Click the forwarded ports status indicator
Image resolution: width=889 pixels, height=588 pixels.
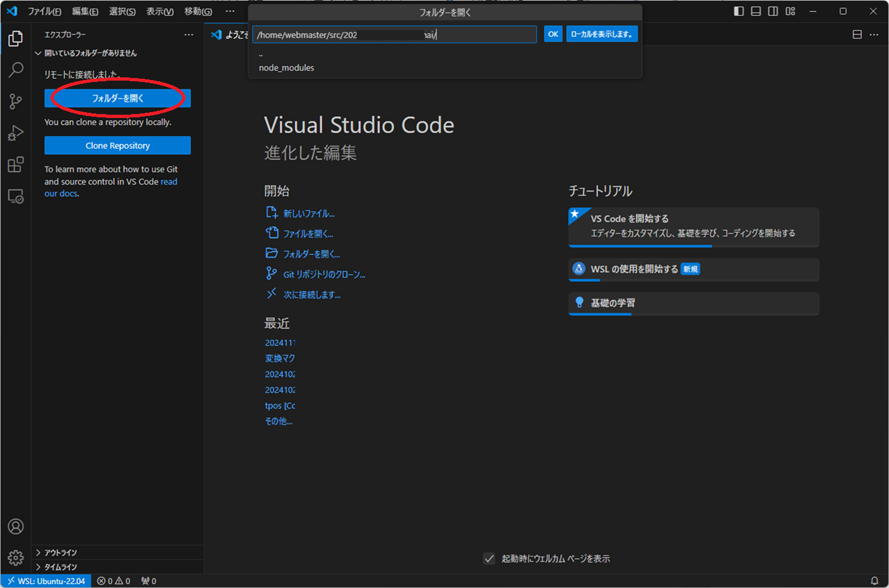point(149,581)
